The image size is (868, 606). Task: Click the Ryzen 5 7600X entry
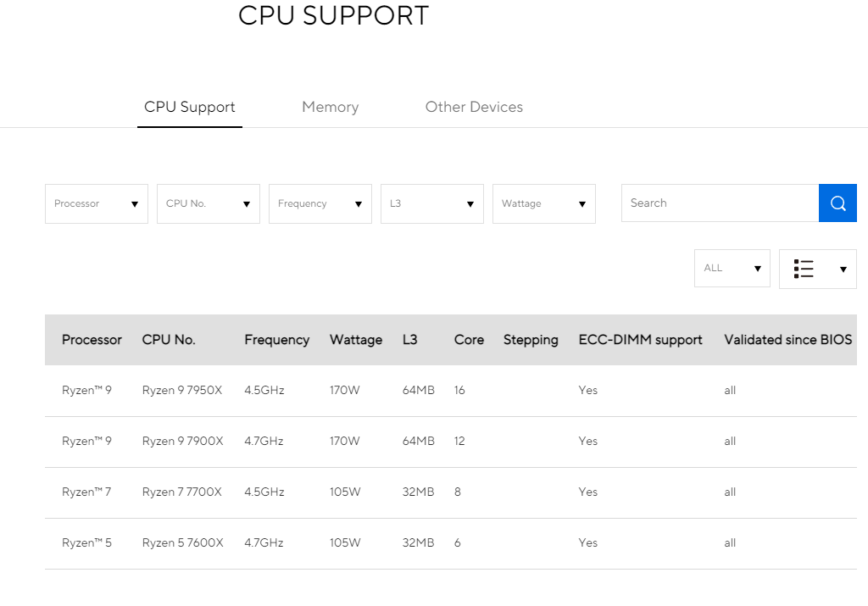182,543
